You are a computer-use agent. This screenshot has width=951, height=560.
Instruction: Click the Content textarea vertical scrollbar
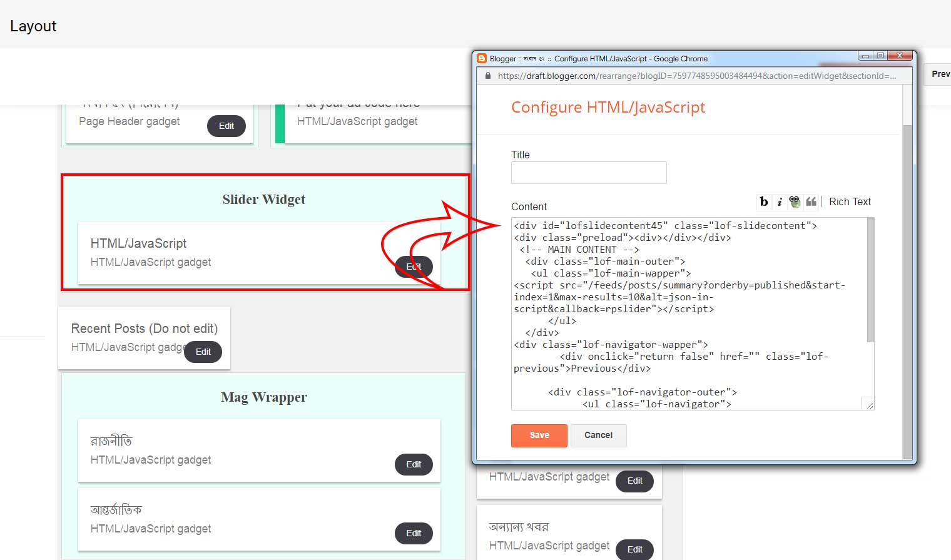point(870,280)
